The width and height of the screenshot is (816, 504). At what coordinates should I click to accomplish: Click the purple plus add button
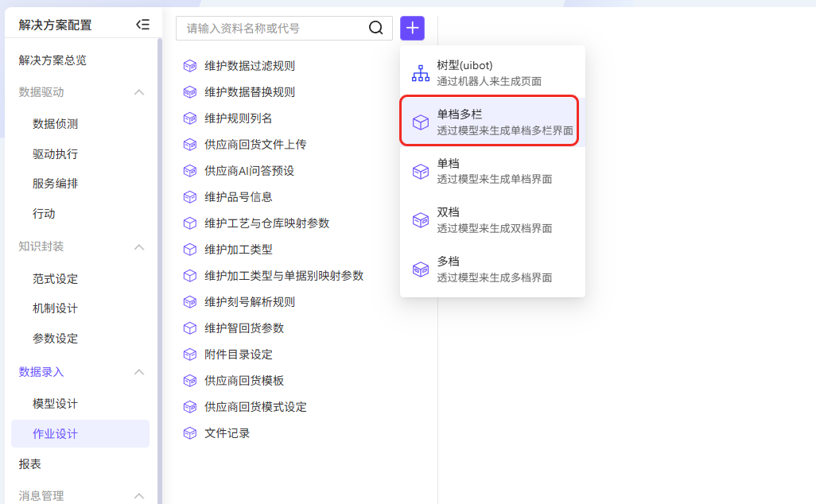(412, 28)
